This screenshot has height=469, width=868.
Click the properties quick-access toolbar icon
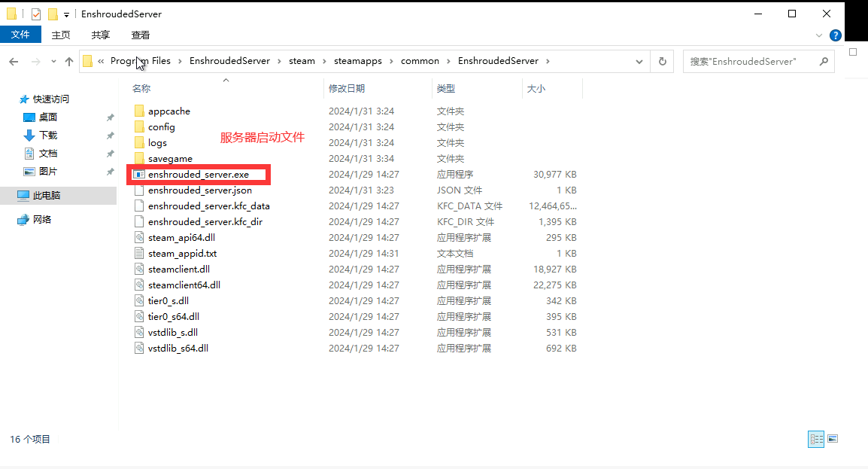pos(36,14)
